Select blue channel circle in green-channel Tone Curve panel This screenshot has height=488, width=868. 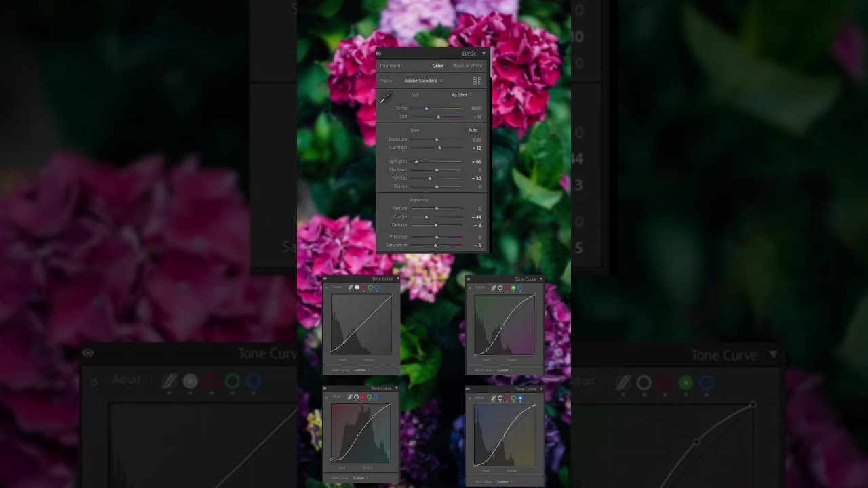click(520, 288)
